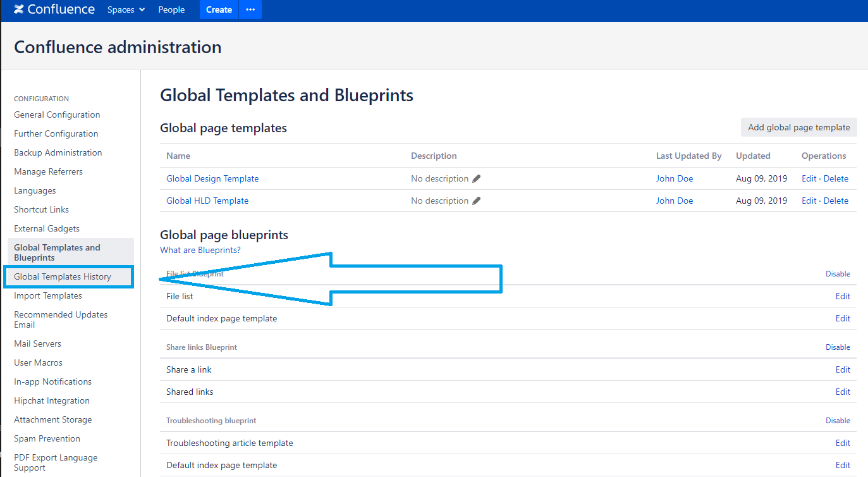Delete the Global HLD Template
This screenshot has width=868, height=477.
[836, 201]
